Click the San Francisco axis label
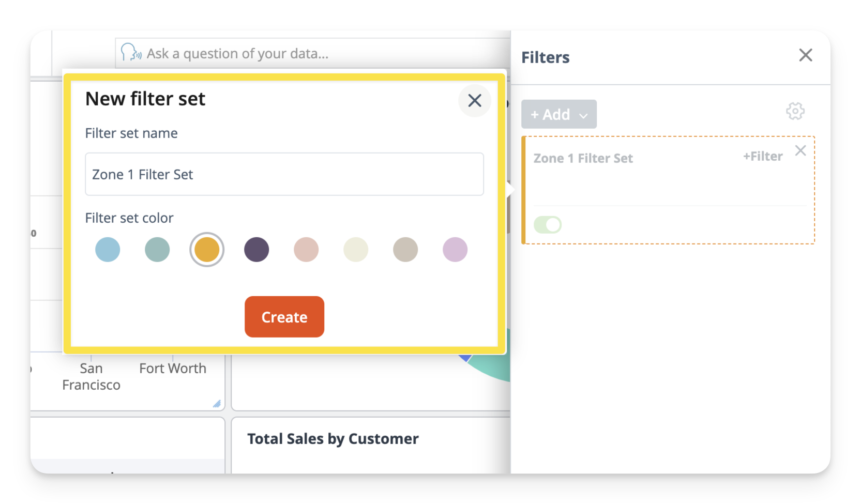 (91, 377)
